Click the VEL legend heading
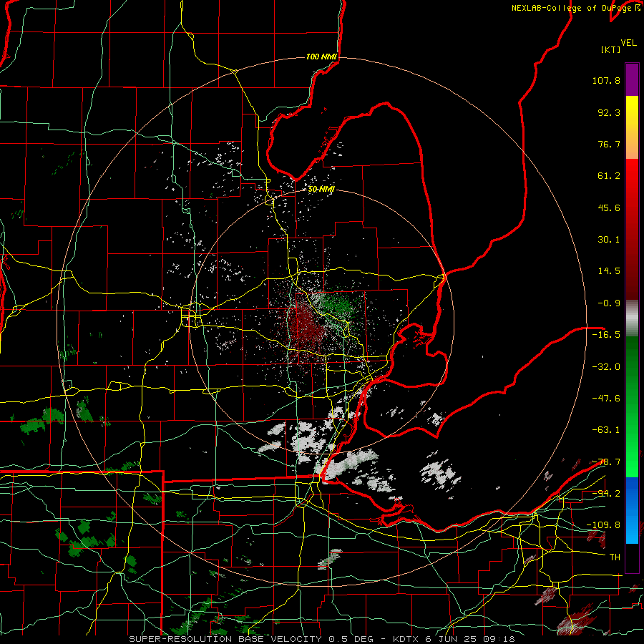This screenshot has width=644, height=644. click(x=629, y=43)
